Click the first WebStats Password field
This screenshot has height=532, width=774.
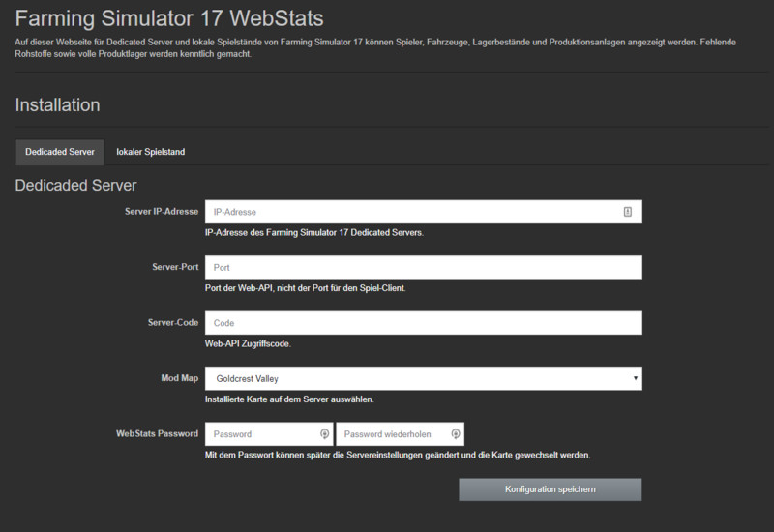[261, 434]
